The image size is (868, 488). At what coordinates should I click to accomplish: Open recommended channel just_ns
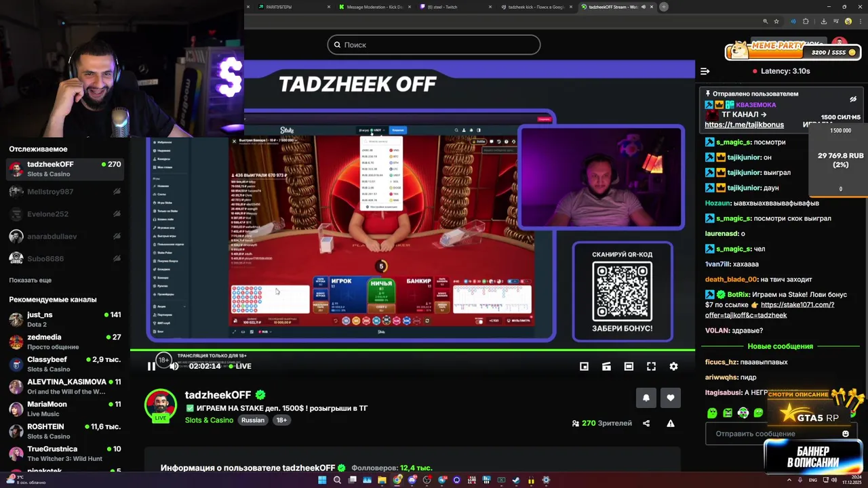click(65, 319)
